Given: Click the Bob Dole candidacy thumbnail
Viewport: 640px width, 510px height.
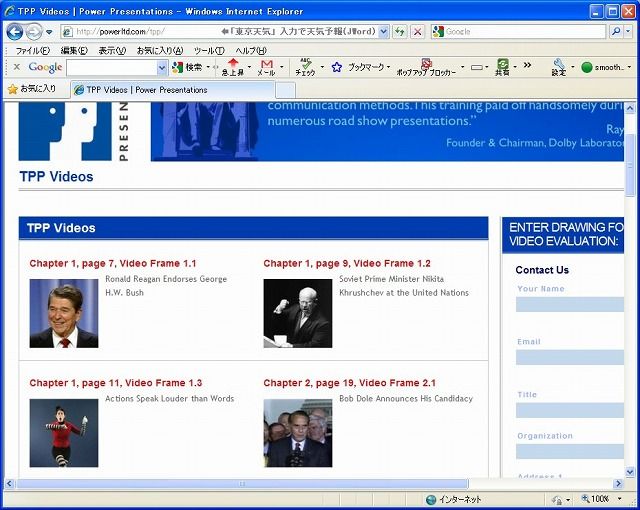Looking at the screenshot, I should (298, 433).
